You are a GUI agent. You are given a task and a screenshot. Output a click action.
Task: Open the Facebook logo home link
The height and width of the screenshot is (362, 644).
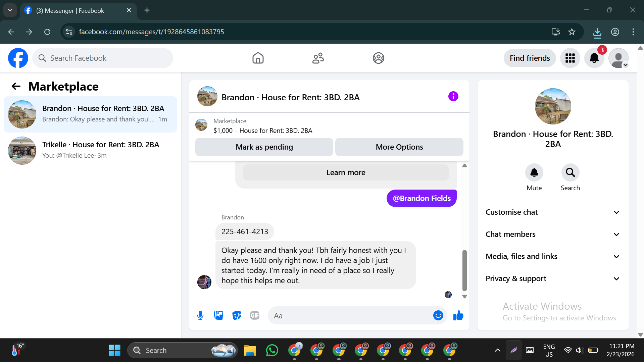[x=18, y=58]
